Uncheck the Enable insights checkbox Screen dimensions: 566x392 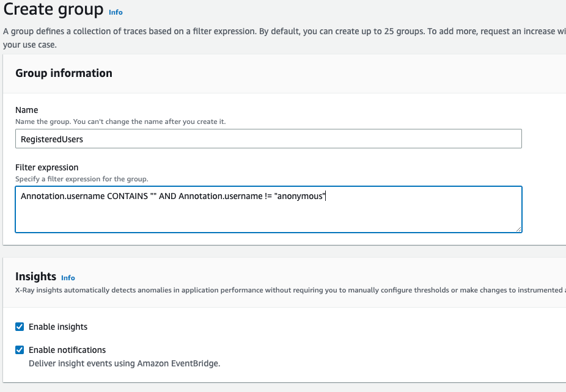click(x=20, y=327)
